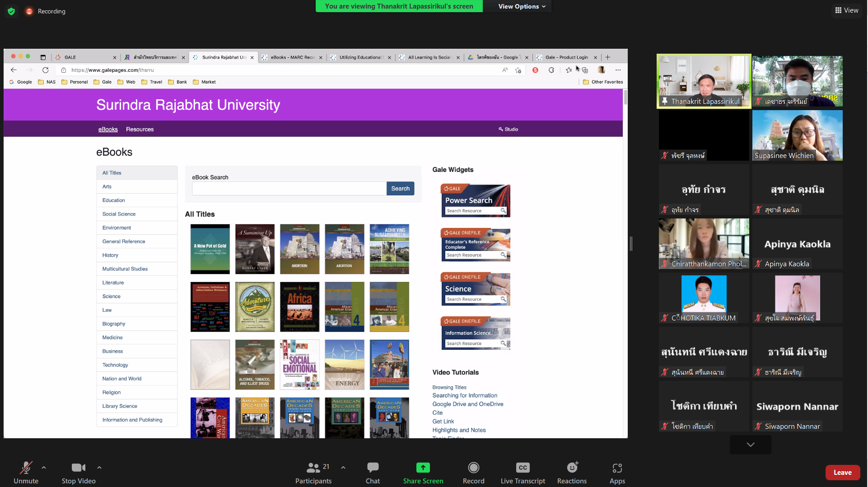This screenshot has width=868, height=487.
Task: Unmute the microphone
Action: click(x=26, y=468)
